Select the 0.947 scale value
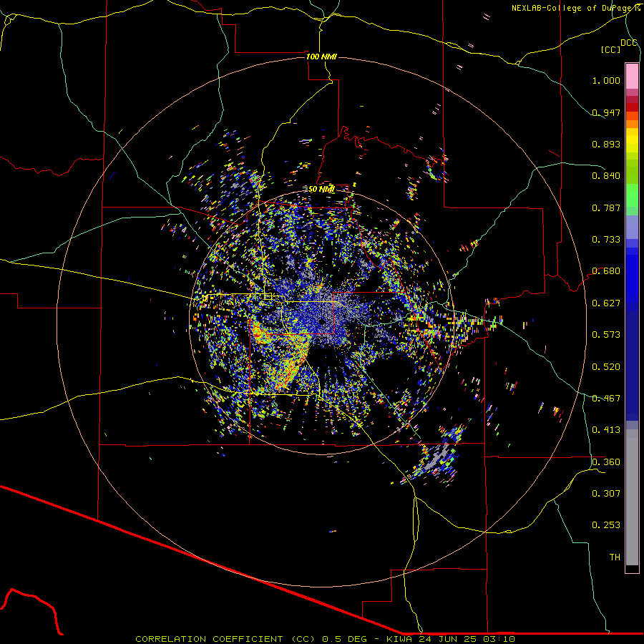This screenshot has height=644, width=644. tap(606, 112)
